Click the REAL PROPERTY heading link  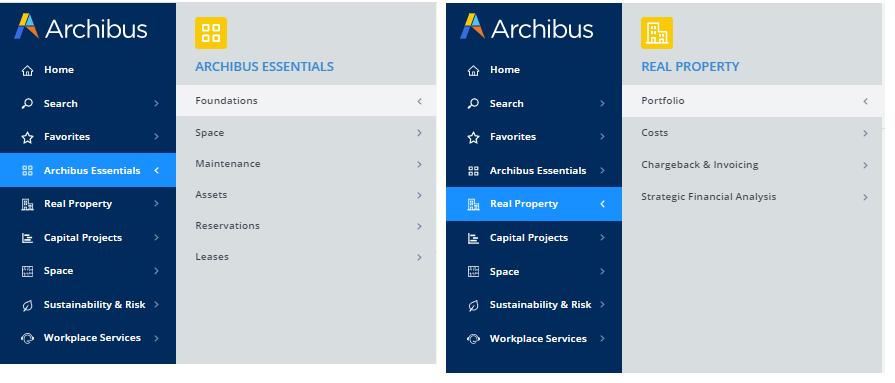coord(690,67)
